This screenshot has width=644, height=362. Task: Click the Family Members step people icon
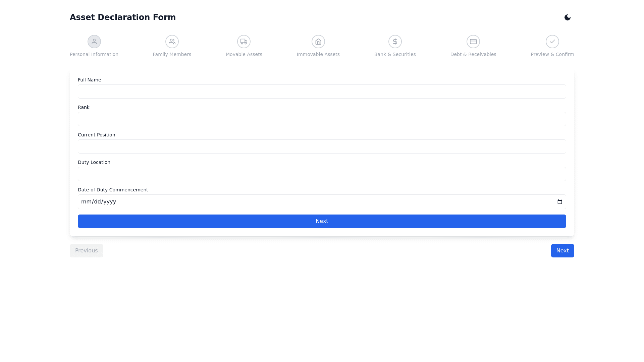(x=172, y=42)
